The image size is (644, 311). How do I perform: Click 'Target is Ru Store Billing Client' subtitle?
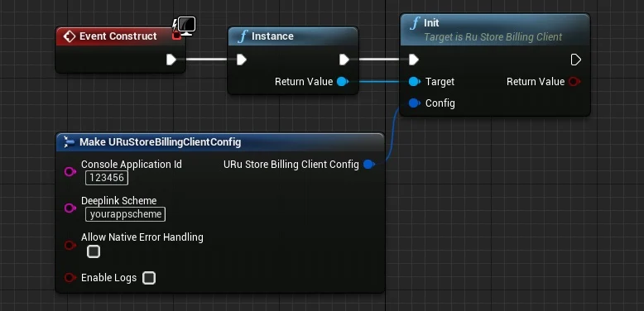point(493,37)
